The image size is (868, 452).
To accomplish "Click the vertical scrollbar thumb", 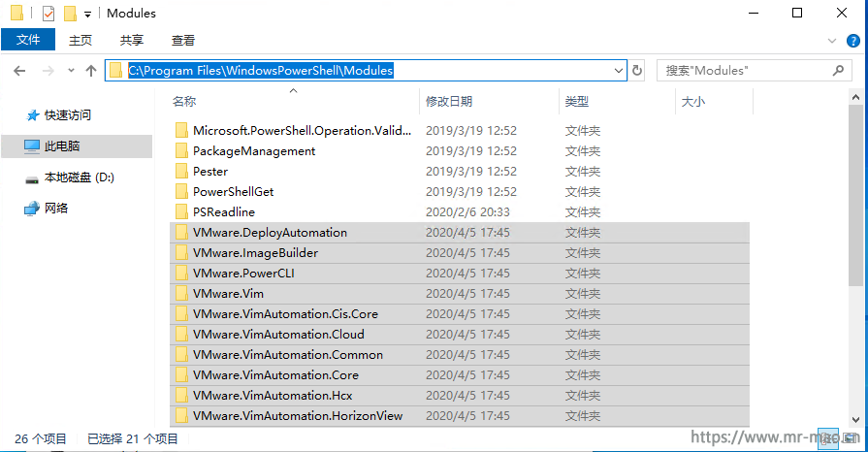I will point(855,195).
